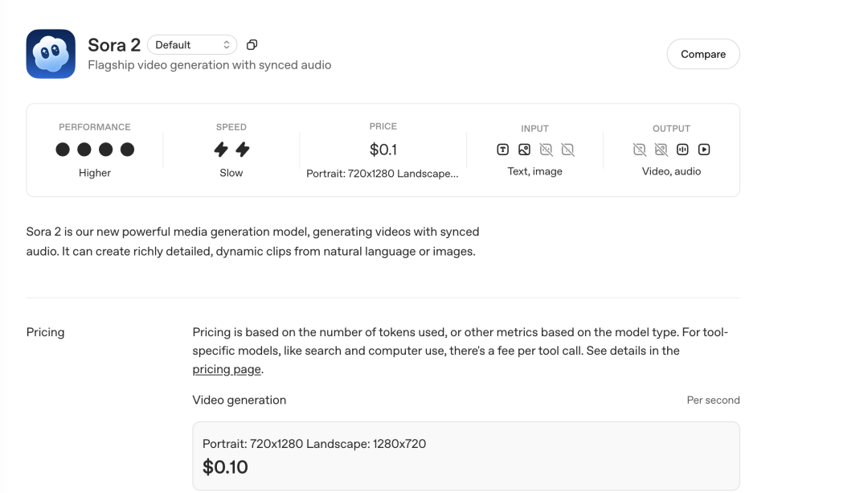Viewport: 868px width, 493px height.
Task: Click the text input type icon
Action: tap(503, 150)
